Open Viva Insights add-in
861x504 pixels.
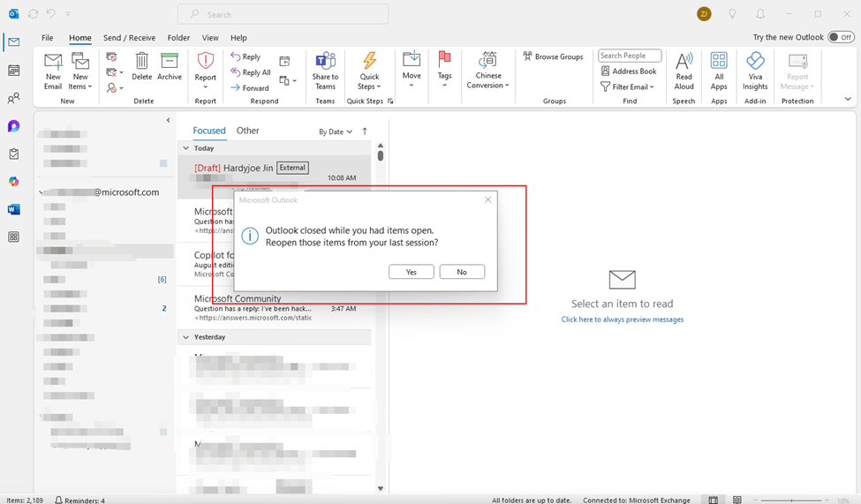pyautogui.click(x=755, y=71)
